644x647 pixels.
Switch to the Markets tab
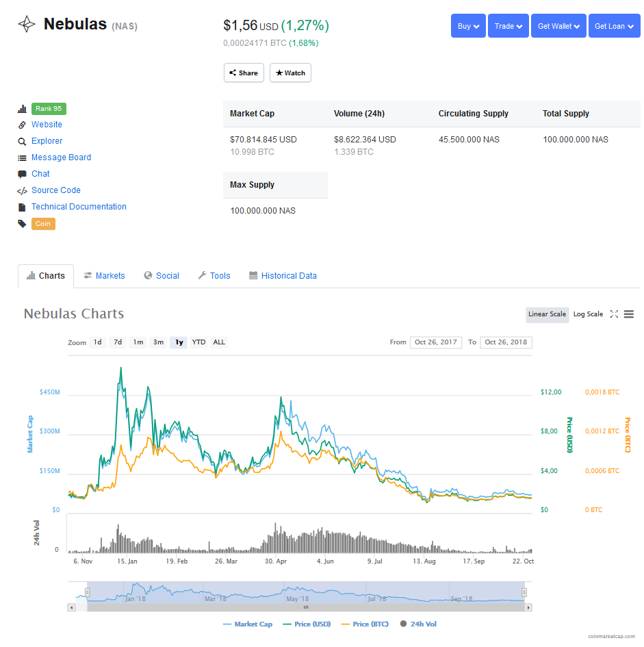[x=105, y=276]
